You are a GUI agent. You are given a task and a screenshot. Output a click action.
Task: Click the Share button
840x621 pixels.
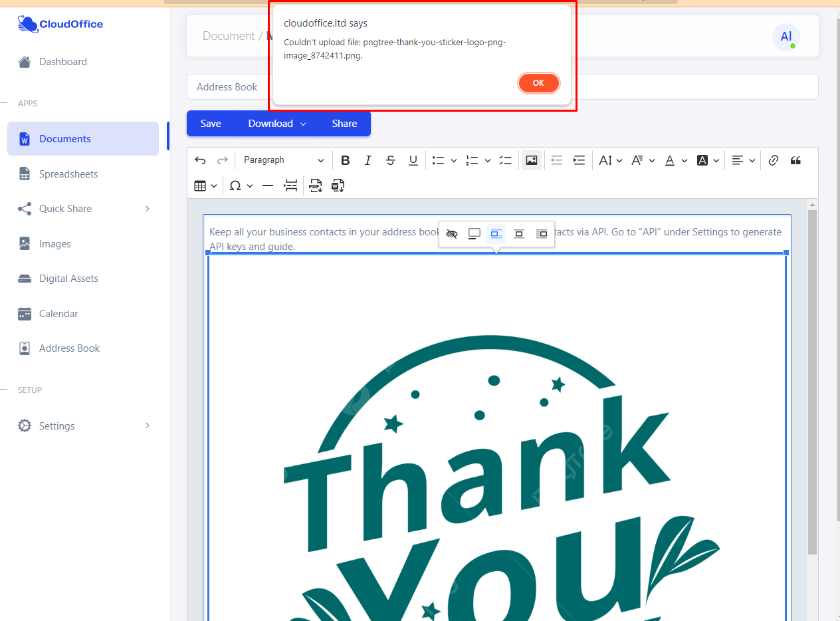coord(345,124)
